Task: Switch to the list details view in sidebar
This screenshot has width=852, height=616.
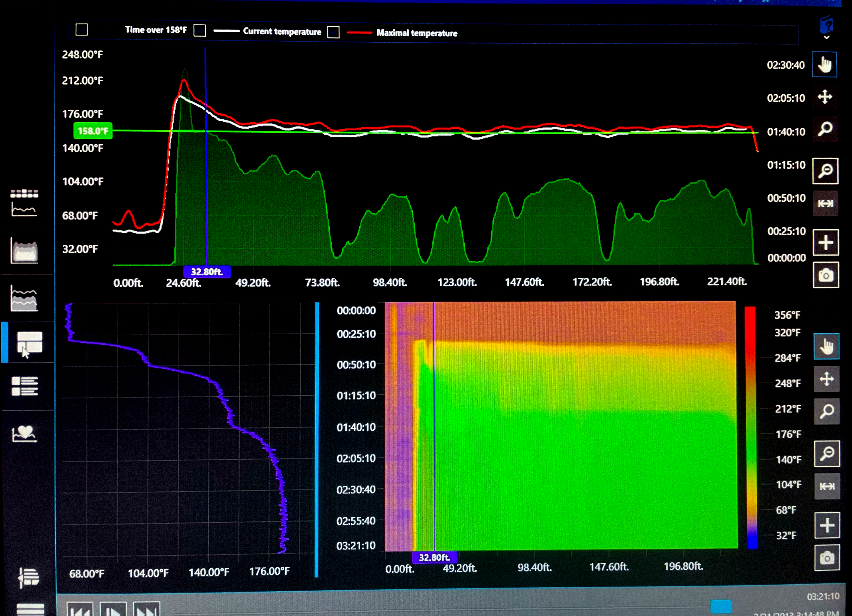Action: [x=25, y=386]
